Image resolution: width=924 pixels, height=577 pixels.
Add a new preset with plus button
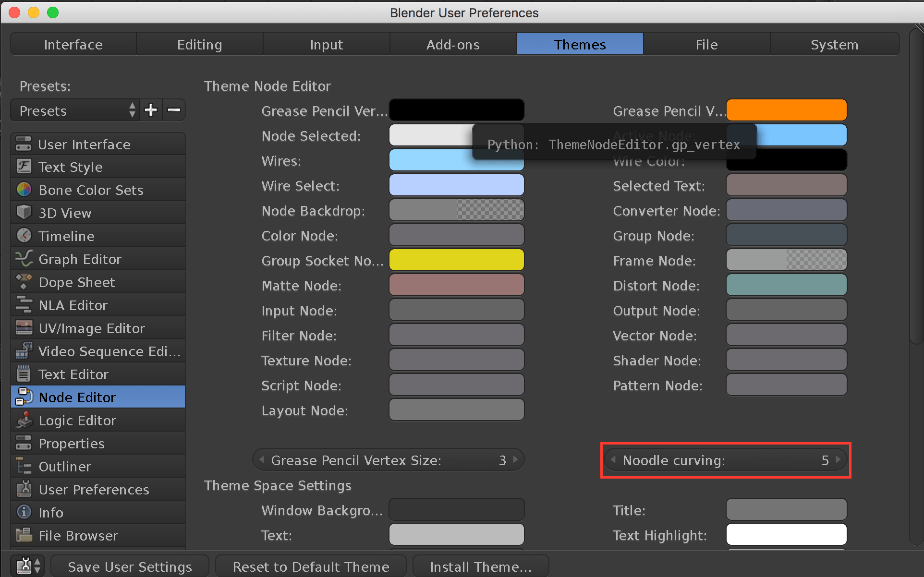point(150,110)
